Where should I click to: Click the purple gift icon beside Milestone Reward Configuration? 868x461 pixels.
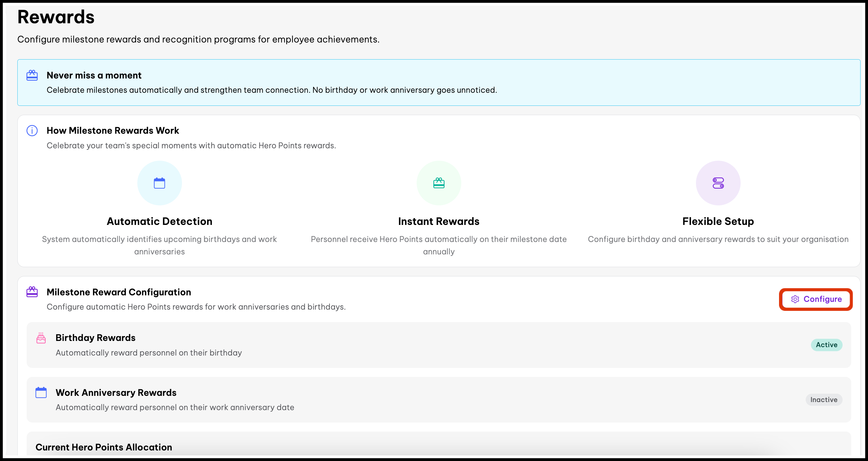coord(32,292)
